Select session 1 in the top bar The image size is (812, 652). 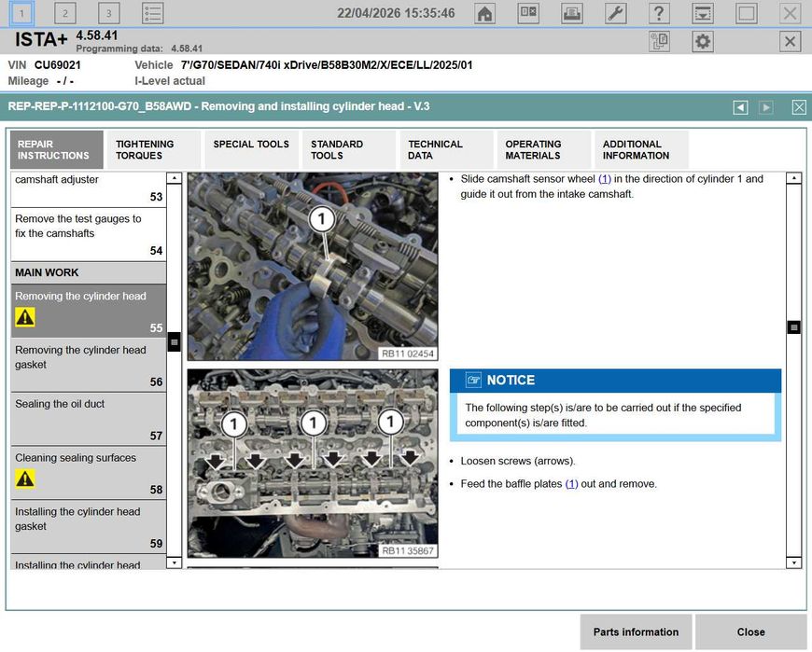point(21,13)
